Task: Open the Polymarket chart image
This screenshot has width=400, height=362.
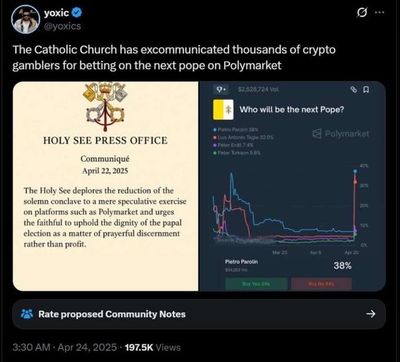Action: pos(293,186)
